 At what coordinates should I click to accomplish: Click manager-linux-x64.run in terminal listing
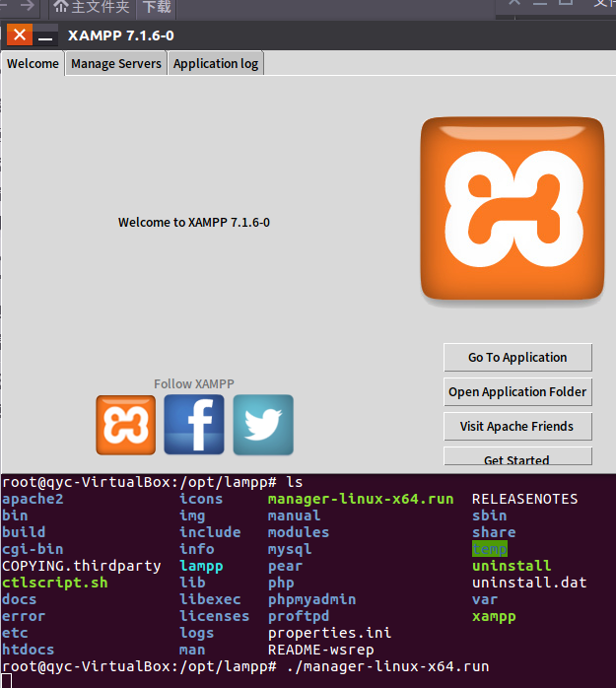pos(361,499)
